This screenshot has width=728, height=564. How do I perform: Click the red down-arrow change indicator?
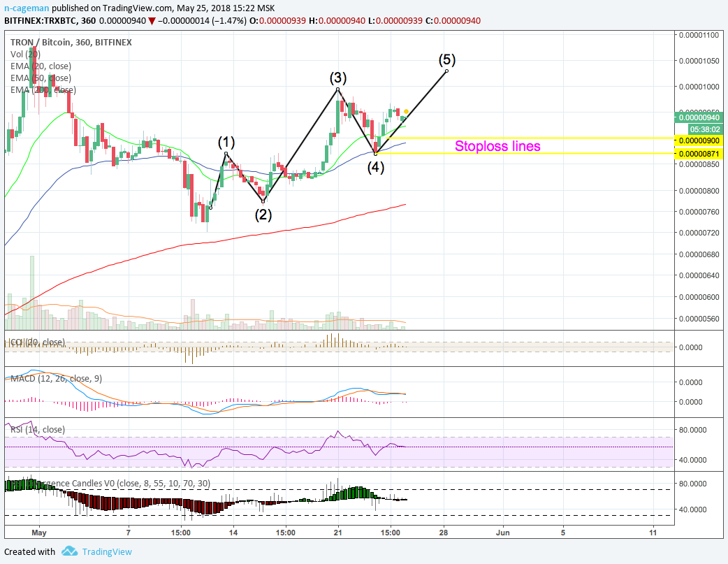coord(152,22)
